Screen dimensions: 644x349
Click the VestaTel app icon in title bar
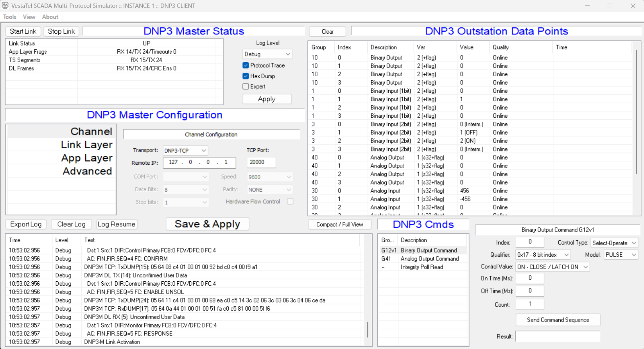click(5, 5)
